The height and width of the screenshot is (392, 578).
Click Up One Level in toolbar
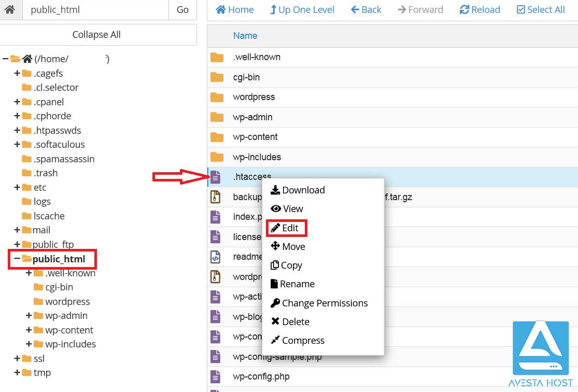click(302, 10)
